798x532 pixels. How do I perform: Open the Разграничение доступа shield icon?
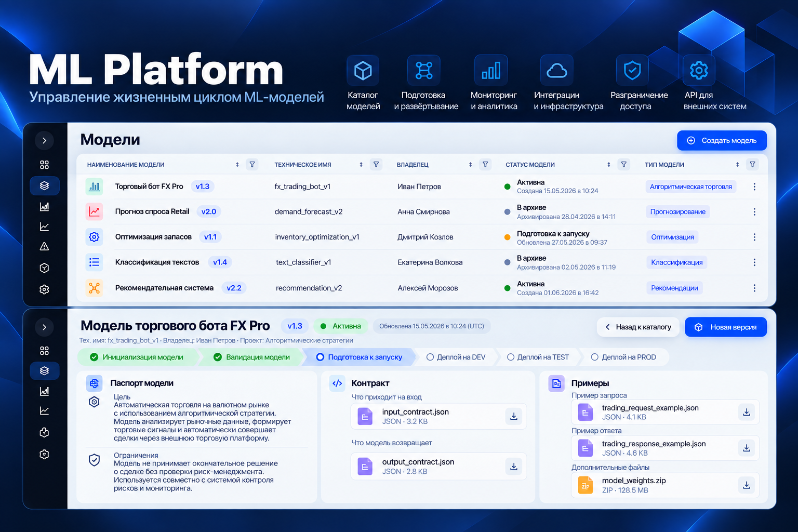(632, 71)
